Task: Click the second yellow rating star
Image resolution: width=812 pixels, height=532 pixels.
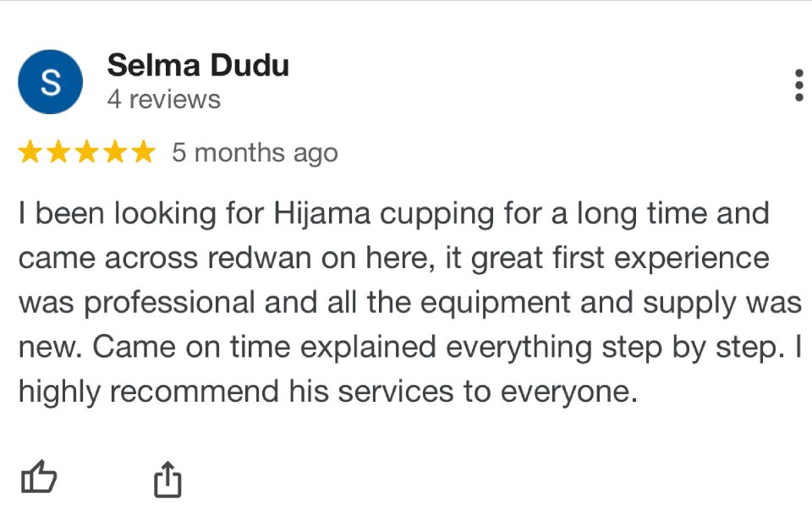Action: 58,151
